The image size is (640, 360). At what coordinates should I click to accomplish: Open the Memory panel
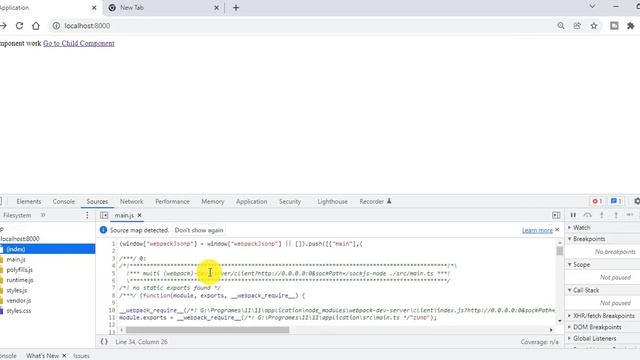(x=213, y=202)
